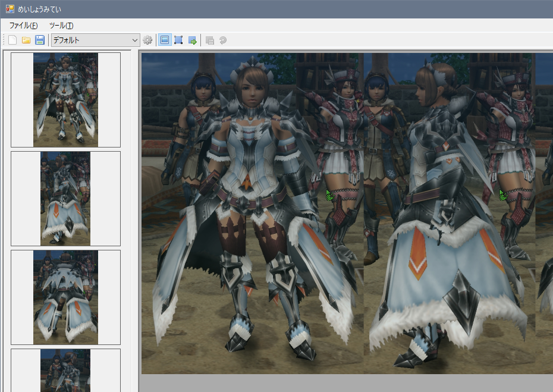Click the export image icon with green arrow
The width and height of the screenshot is (553, 392).
tap(192, 40)
